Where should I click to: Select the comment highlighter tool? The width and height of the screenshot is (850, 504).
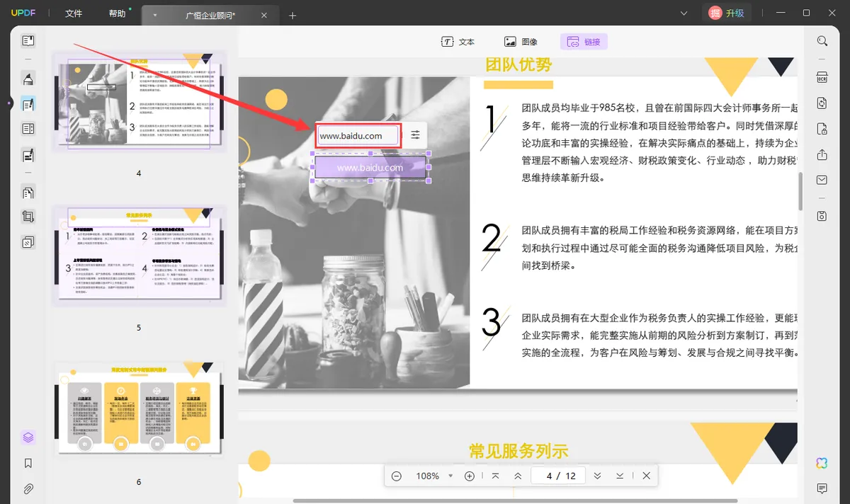point(28,79)
